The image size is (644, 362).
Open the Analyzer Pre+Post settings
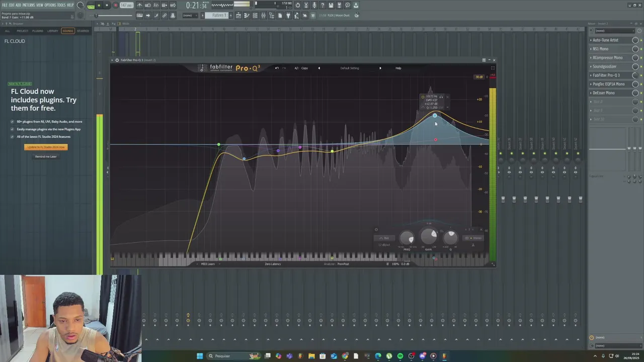coord(337,264)
